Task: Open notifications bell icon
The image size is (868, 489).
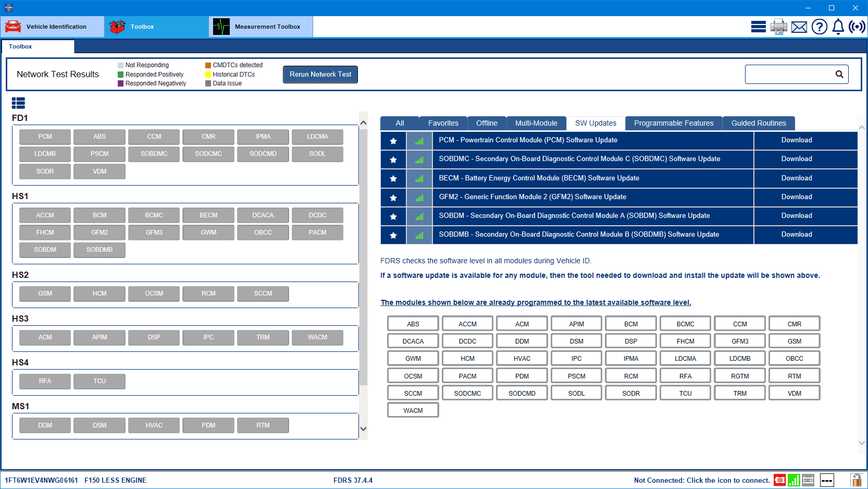Action: tap(838, 27)
